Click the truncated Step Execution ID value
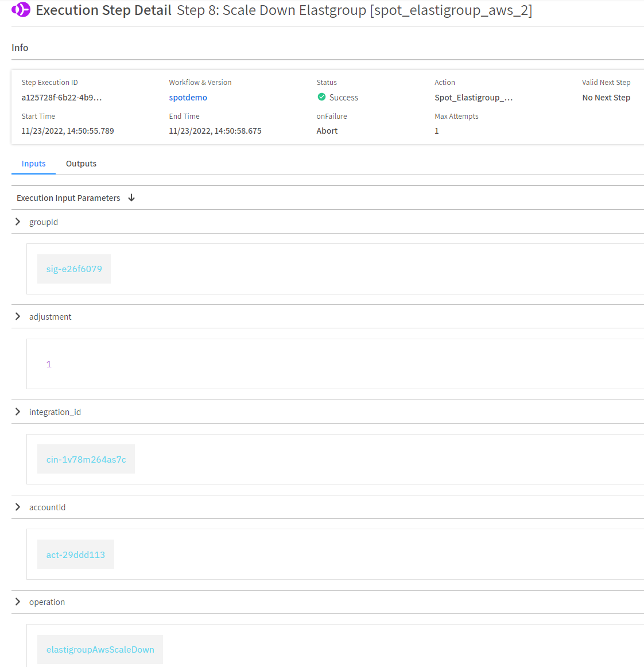The height and width of the screenshot is (667, 644). 61,98
